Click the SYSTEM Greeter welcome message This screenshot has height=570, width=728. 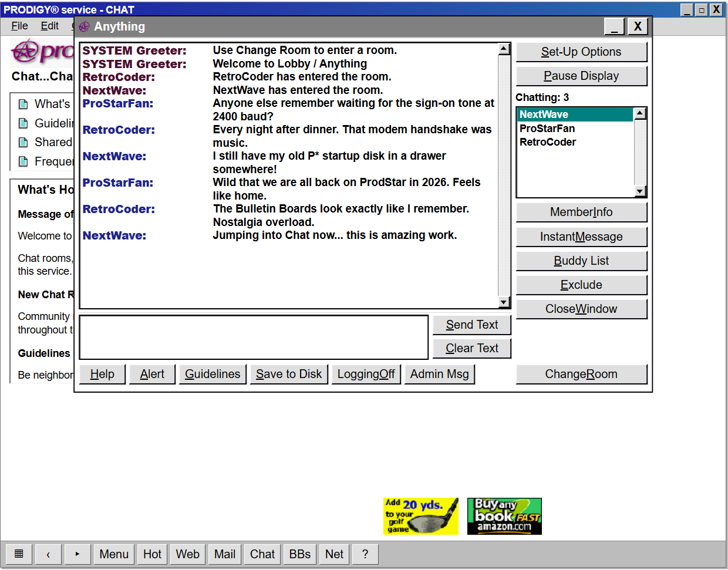tap(289, 64)
